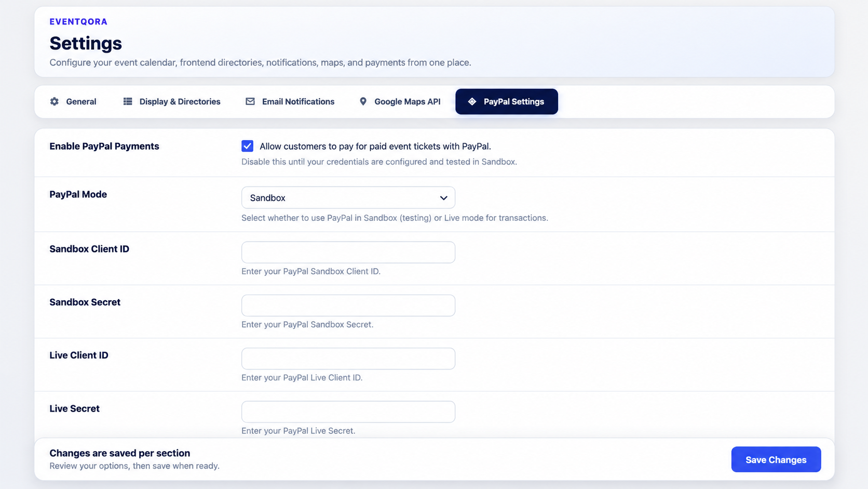
Task: Click 'Allow customers to pay' checkbox label
Action: (x=375, y=146)
